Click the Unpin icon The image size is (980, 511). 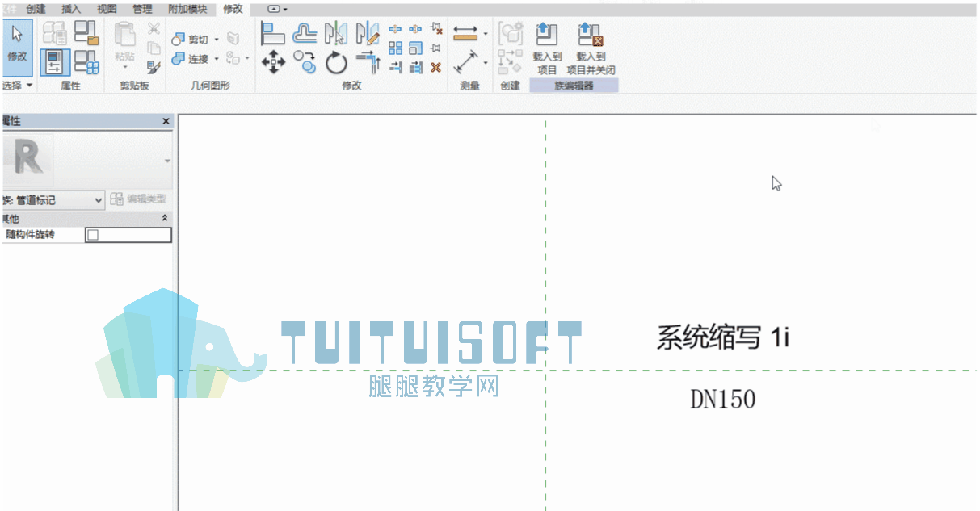tap(436, 29)
